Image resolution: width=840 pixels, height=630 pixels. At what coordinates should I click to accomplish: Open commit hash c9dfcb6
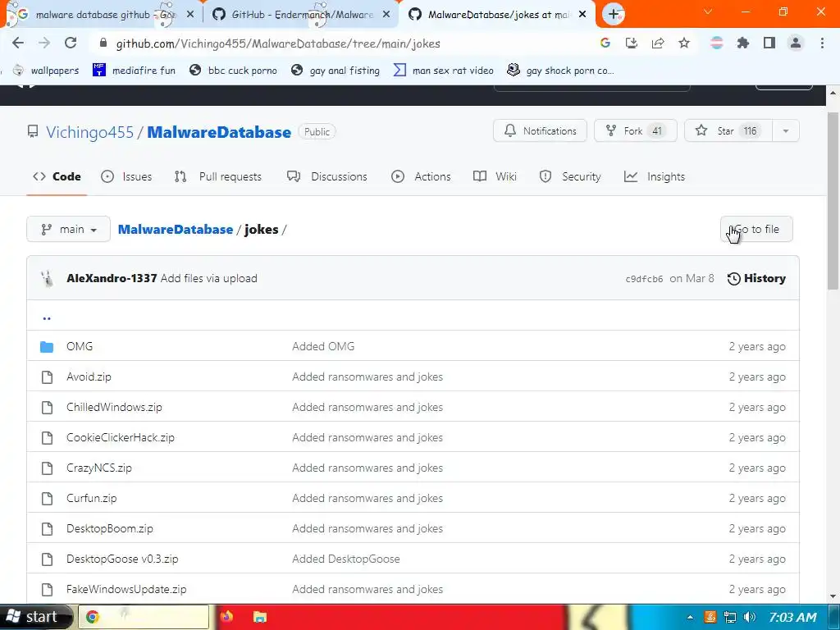point(645,279)
